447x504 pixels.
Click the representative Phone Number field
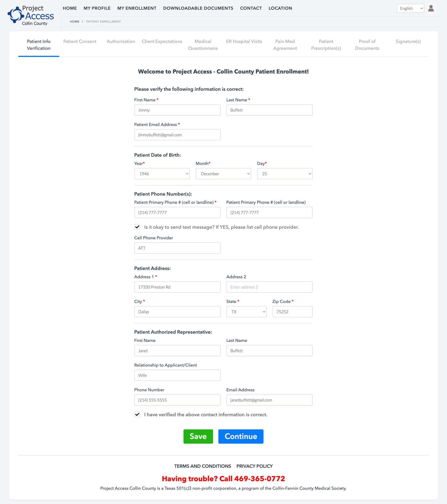tap(177, 400)
